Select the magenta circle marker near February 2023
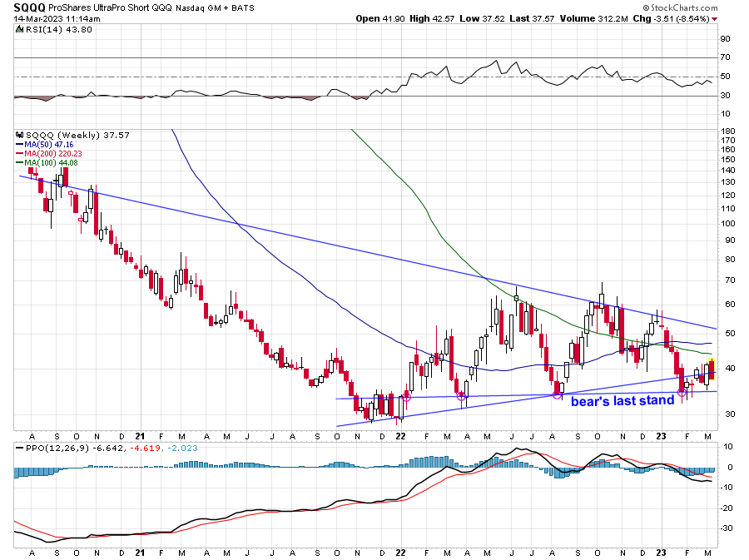This screenshot has width=749, height=560. coord(682,393)
